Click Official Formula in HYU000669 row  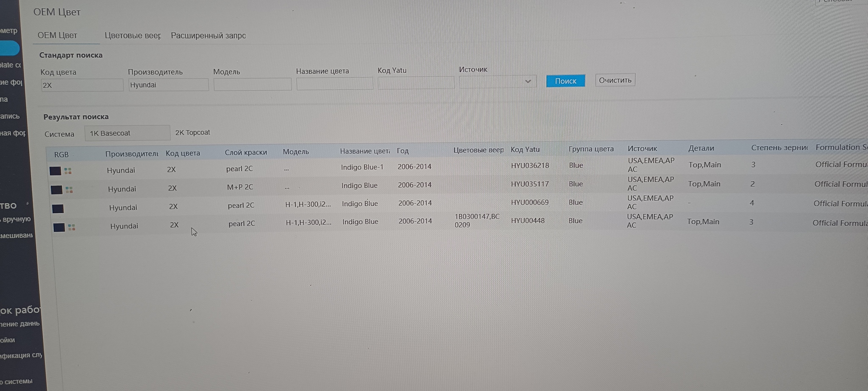(x=840, y=204)
